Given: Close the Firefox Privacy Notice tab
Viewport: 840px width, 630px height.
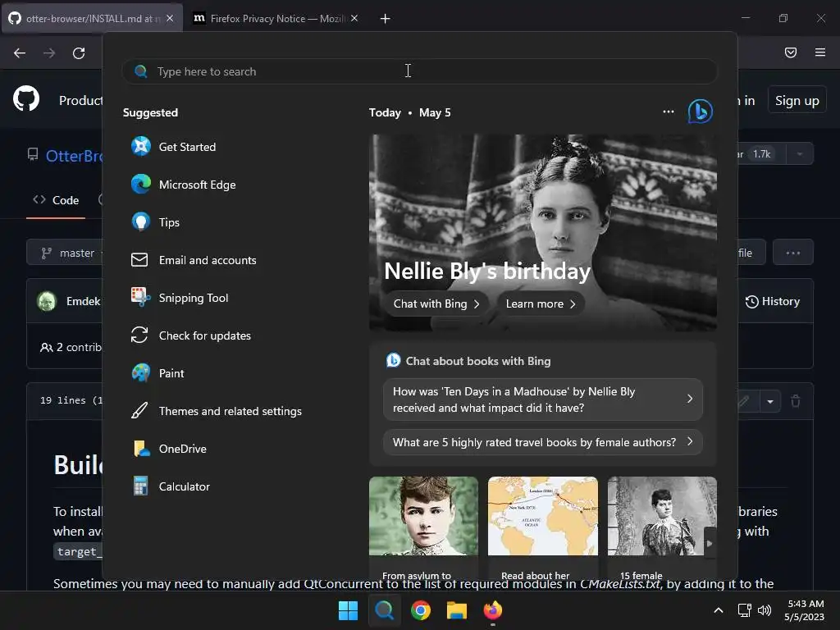Looking at the screenshot, I should tap(354, 19).
